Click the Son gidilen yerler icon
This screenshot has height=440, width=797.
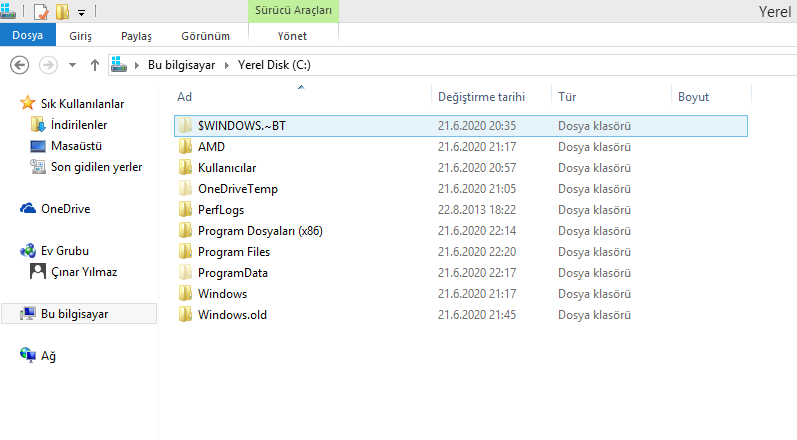[38, 167]
